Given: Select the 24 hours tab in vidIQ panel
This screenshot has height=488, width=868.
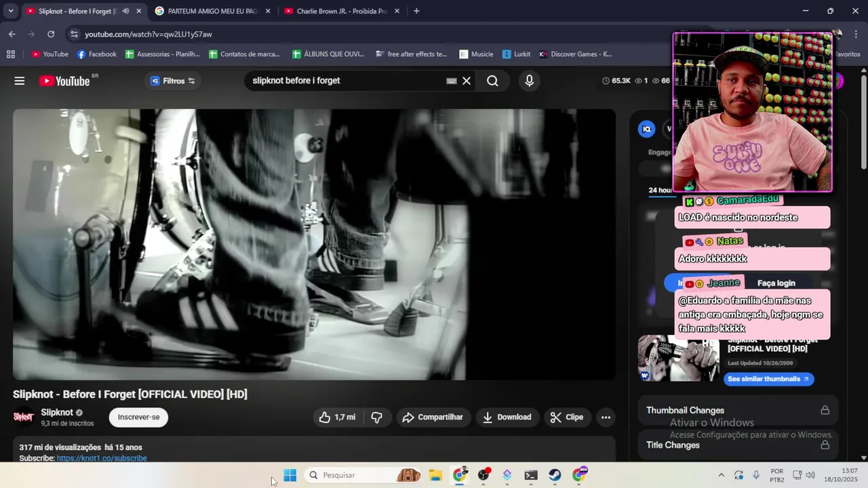Looking at the screenshot, I should click(x=660, y=190).
